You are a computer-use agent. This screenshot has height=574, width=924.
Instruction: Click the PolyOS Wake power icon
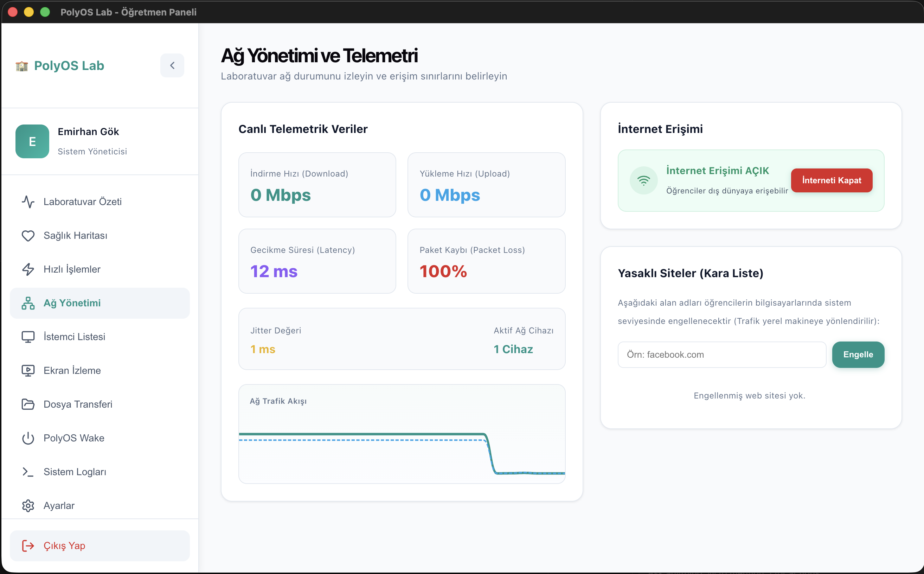[x=28, y=438]
